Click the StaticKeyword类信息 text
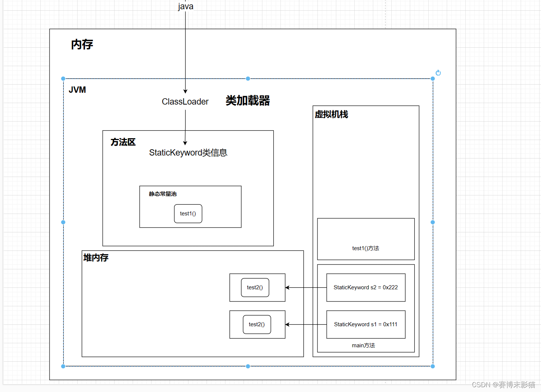 pyautogui.click(x=188, y=153)
